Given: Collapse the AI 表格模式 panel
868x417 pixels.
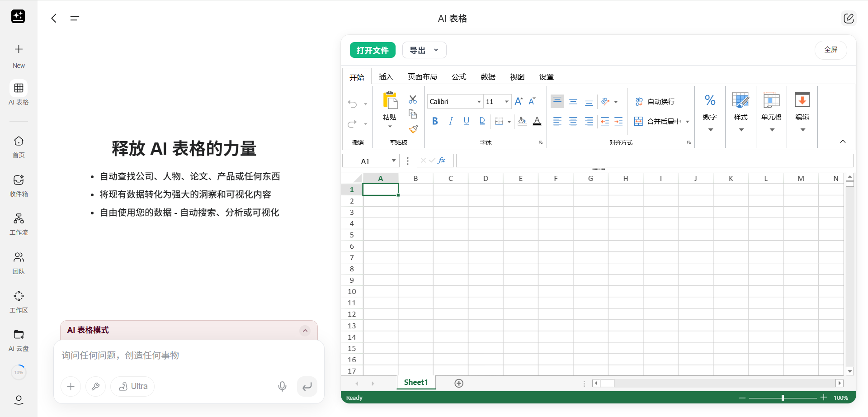Looking at the screenshot, I should 305,331.
